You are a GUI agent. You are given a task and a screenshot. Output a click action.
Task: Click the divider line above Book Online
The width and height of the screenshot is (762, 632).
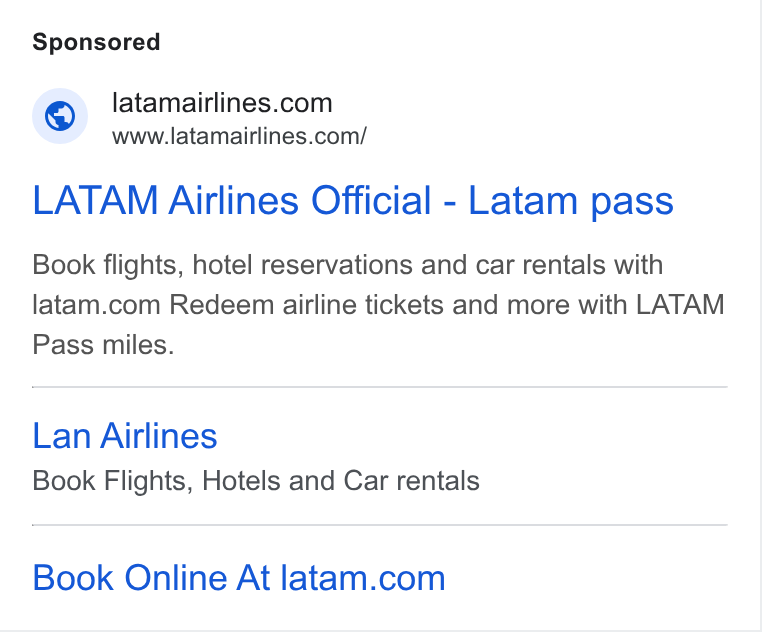tap(380, 525)
